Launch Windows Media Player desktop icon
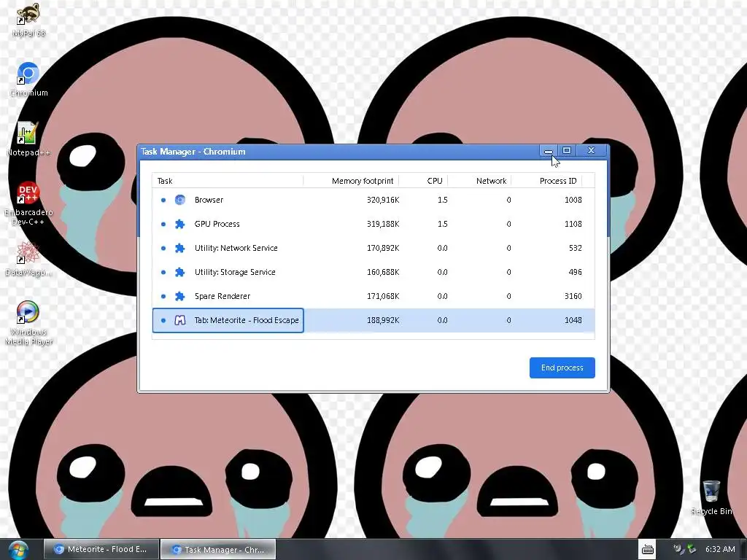 point(28,323)
